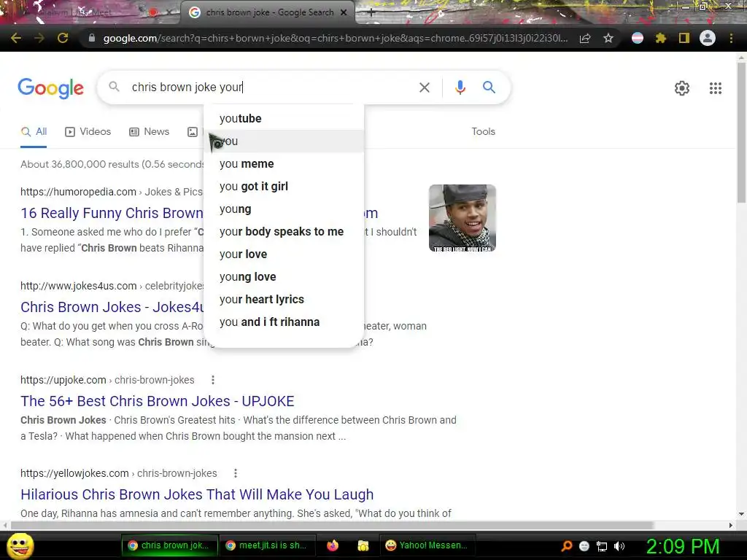Click the search tray icon

point(566,546)
